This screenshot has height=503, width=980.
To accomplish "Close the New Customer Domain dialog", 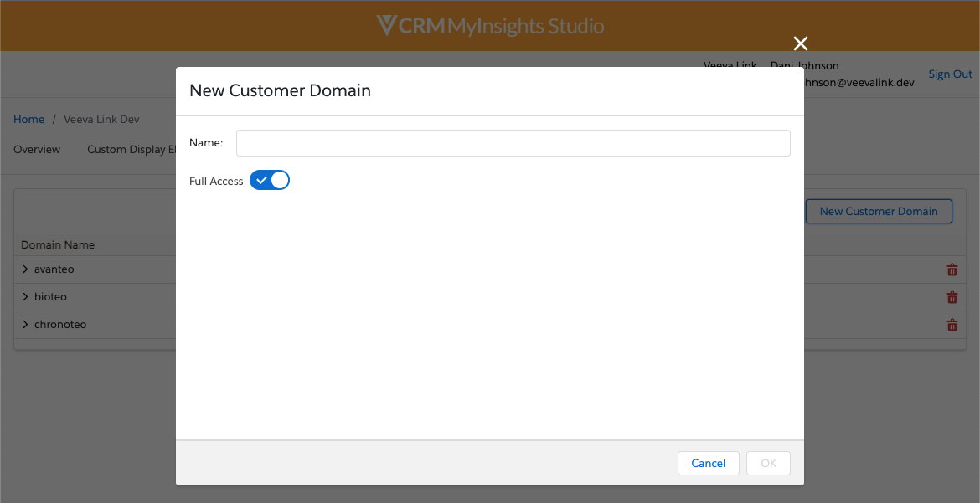I will click(801, 44).
